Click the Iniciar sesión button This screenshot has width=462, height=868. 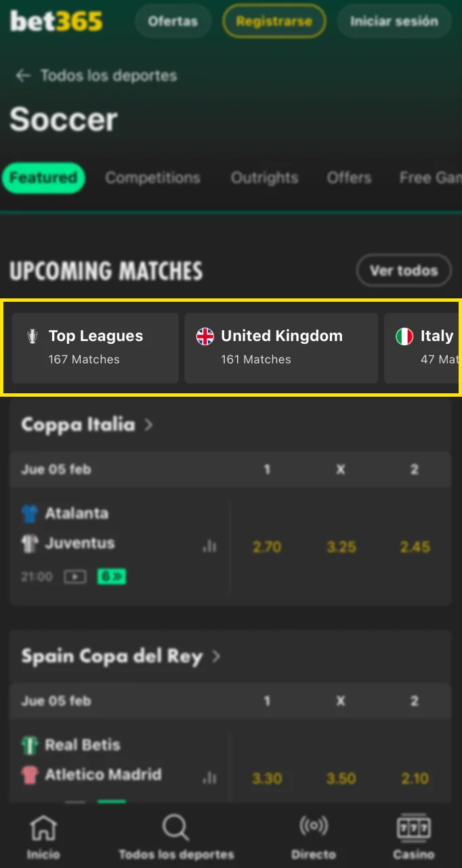[394, 21]
